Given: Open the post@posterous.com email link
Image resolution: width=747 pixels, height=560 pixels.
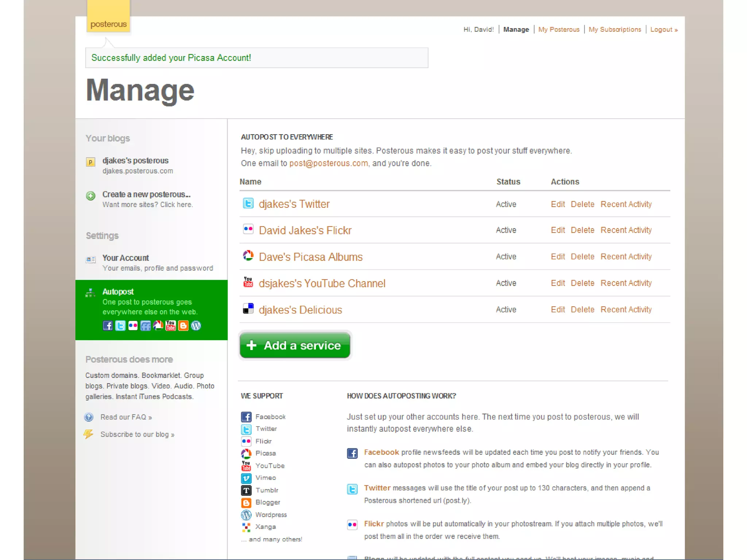Looking at the screenshot, I should coord(328,163).
